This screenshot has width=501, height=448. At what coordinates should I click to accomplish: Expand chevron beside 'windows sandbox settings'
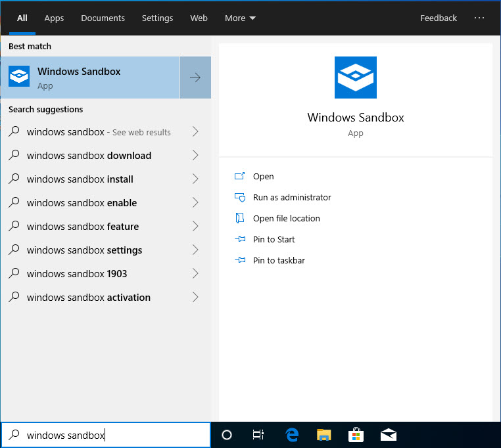195,250
